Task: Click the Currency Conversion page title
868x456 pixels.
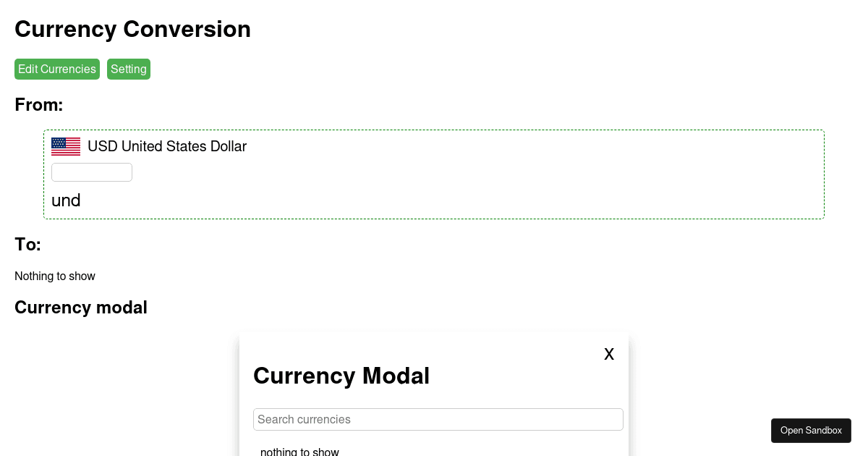Action: tap(132, 29)
